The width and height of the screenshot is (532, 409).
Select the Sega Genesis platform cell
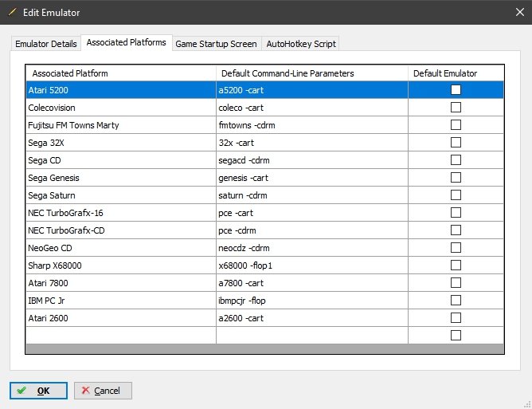coord(121,178)
